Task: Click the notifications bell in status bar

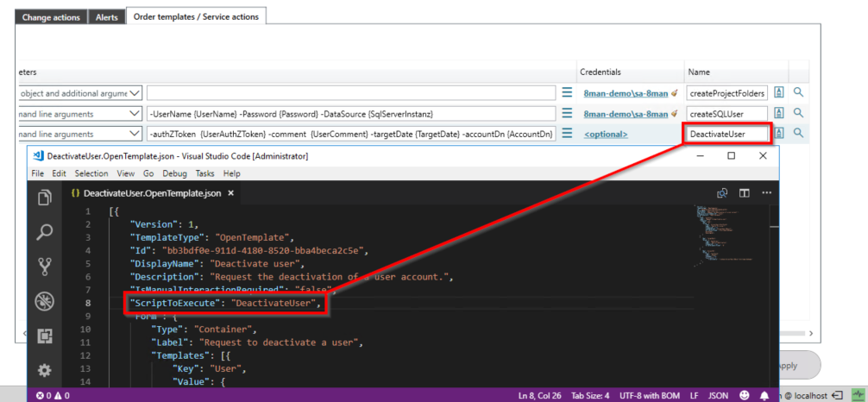Action: [763, 395]
